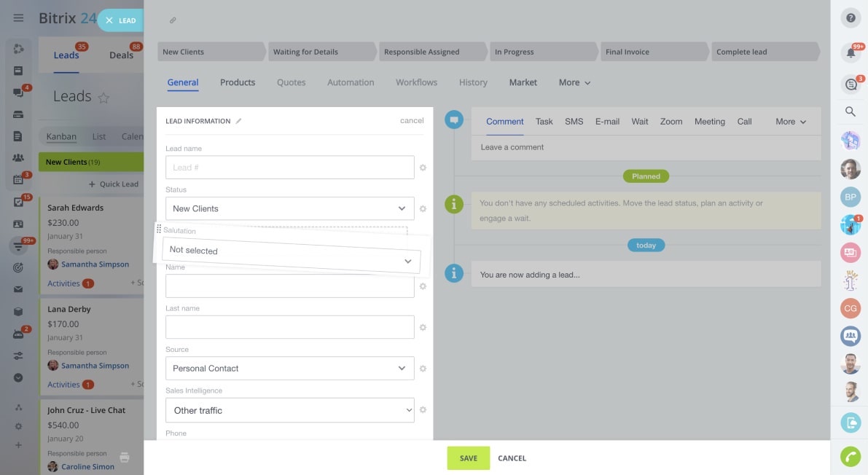Image resolution: width=868 pixels, height=475 pixels.
Task: Click the cancel link in Lead Information
Action: [x=412, y=121]
